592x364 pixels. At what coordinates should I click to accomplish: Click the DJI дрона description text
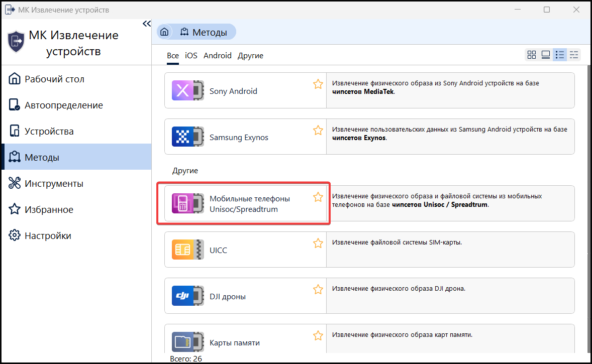pos(399,289)
